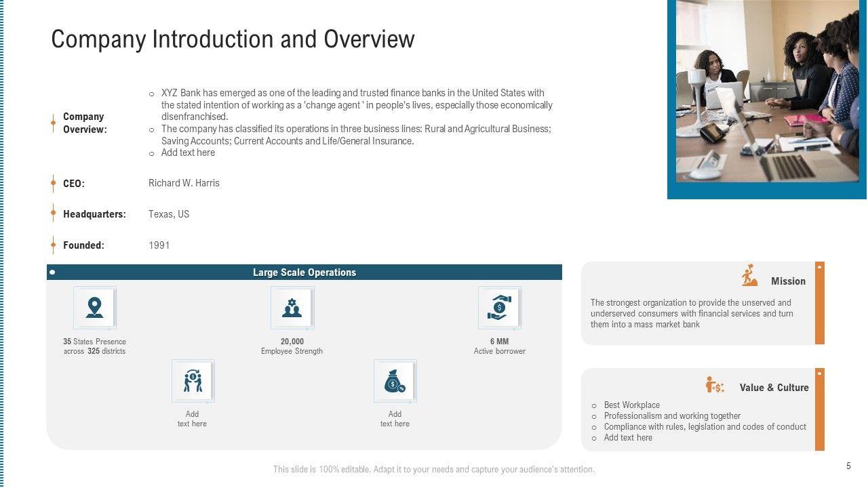Image resolution: width=868 pixels, height=488 pixels.
Task: Select the Compliance with rules bullet
Action: pos(705,427)
